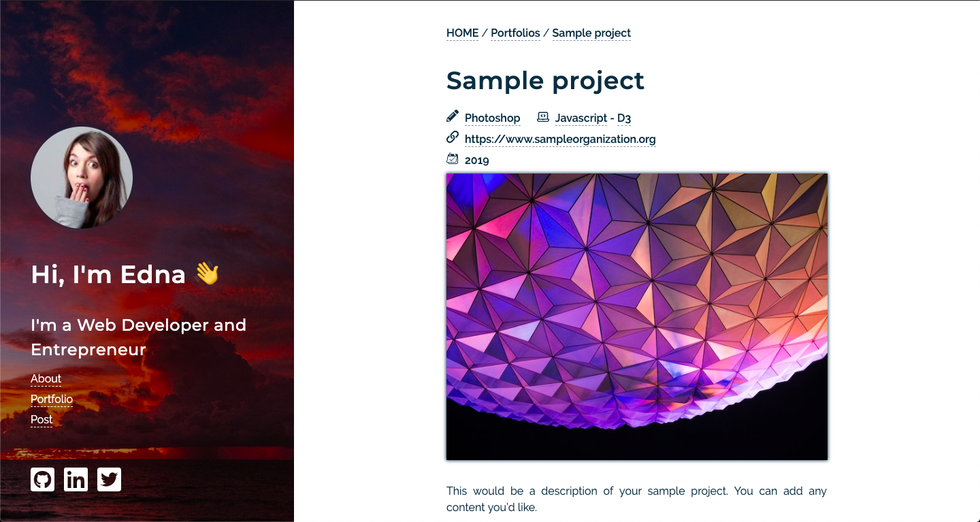Visit the sampleorganization.org link
The image size is (980, 522).
559,139
